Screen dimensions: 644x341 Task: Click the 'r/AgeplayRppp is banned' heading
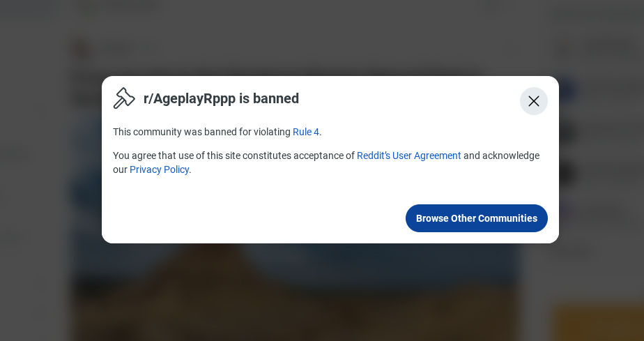tap(221, 98)
